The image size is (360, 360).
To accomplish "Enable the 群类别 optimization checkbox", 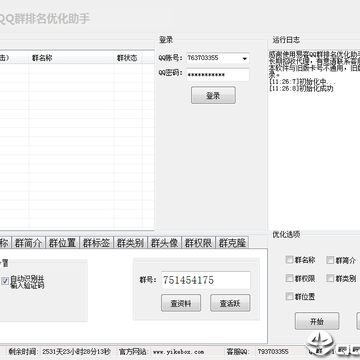I will click(x=330, y=278).
